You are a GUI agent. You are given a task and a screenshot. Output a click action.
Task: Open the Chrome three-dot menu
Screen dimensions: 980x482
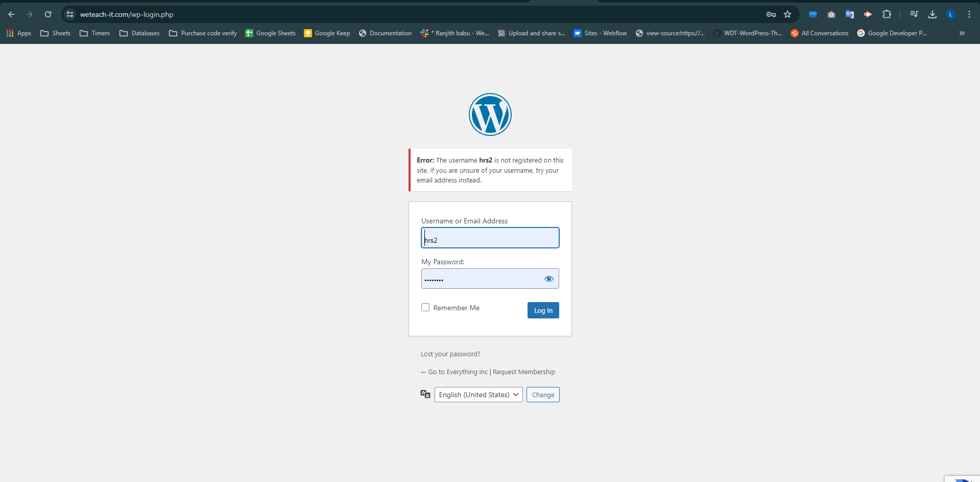click(969, 14)
